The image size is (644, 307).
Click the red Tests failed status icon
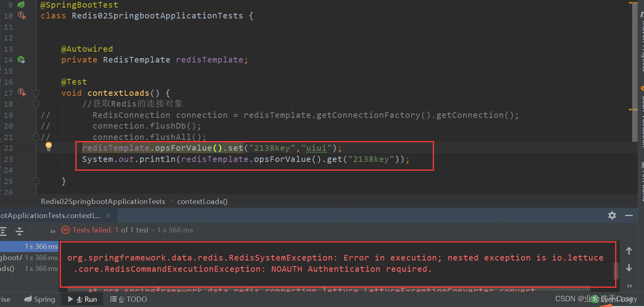[x=65, y=230]
